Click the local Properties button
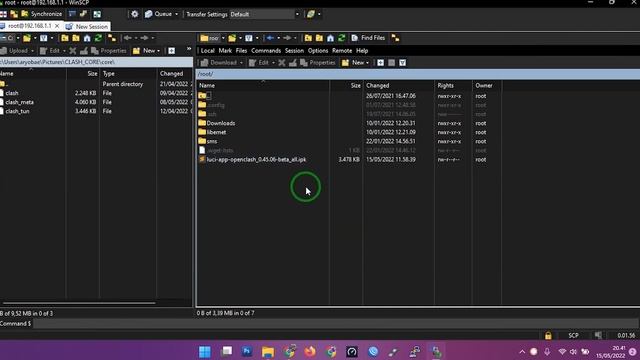640x360 pixels. tap(109, 51)
